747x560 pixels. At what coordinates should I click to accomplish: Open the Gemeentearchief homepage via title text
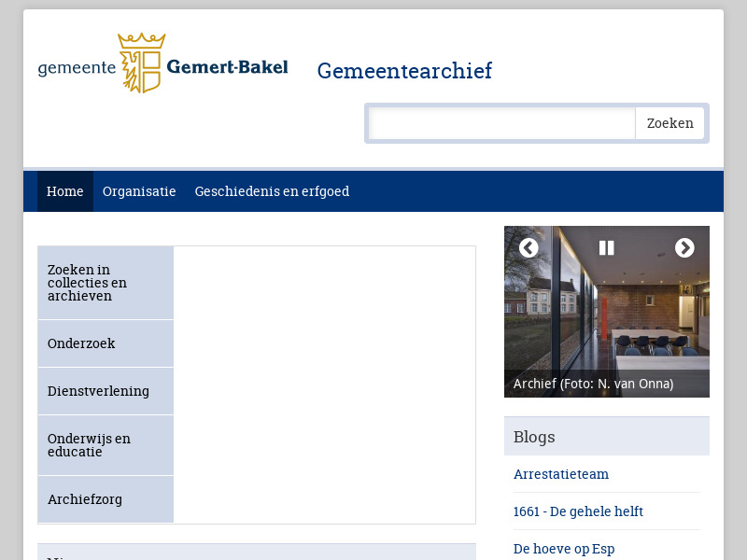[404, 71]
